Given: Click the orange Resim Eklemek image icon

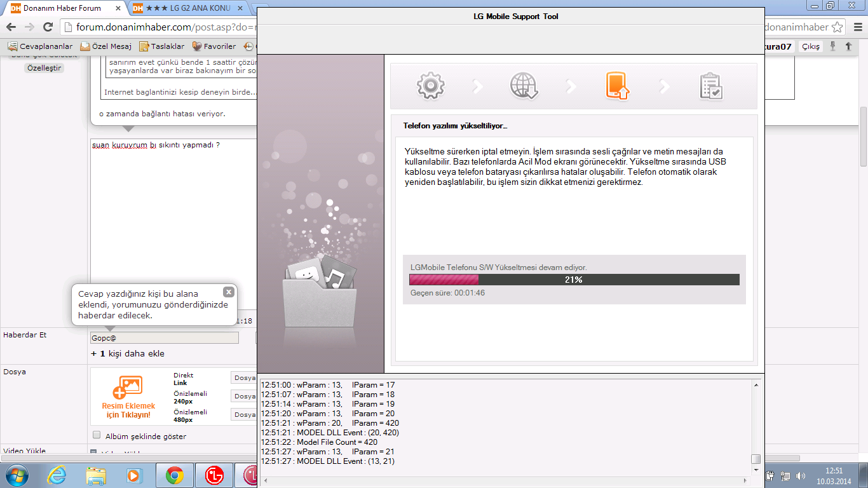Looking at the screenshot, I should click(127, 387).
